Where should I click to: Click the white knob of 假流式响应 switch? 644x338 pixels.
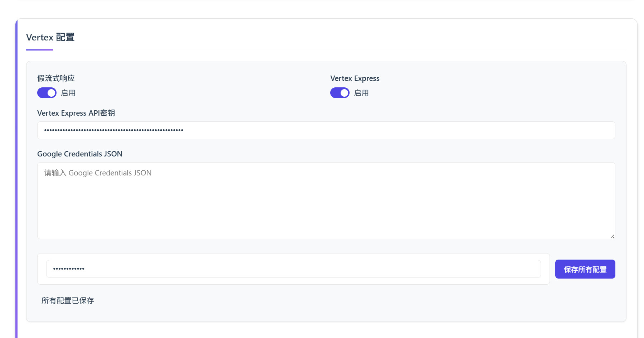[x=52, y=93]
